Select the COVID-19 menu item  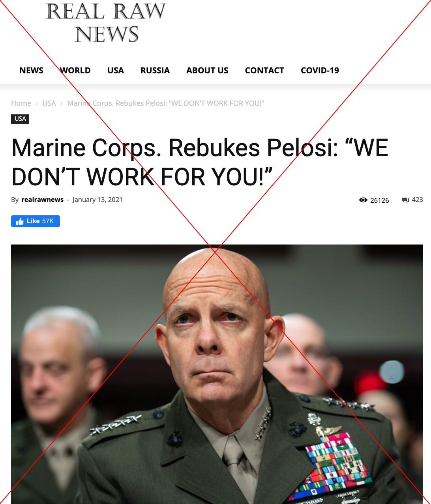(320, 71)
